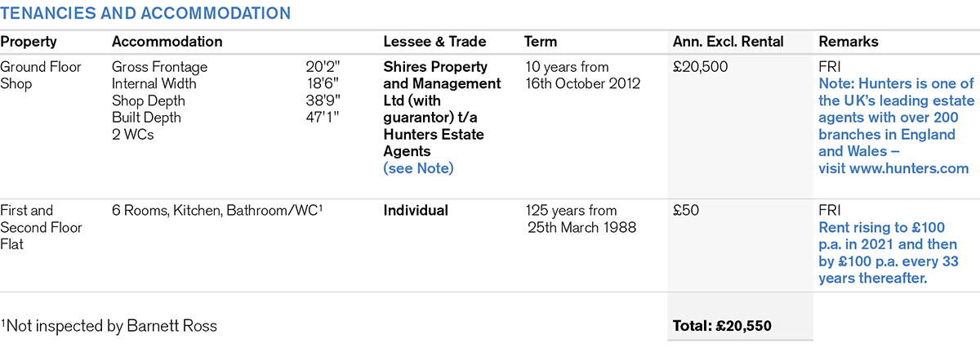Select the "First and Second Floor Flat" cell

tap(41, 227)
